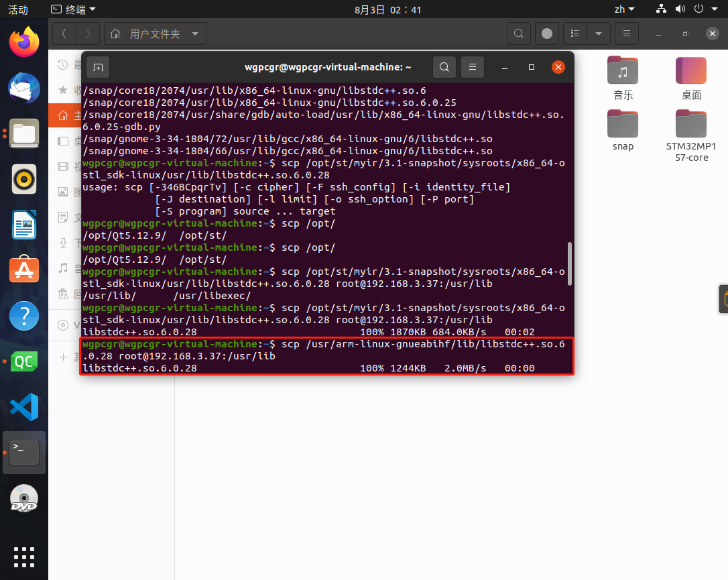Minimize the file manager window

pyautogui.click(x=659, y=34)
